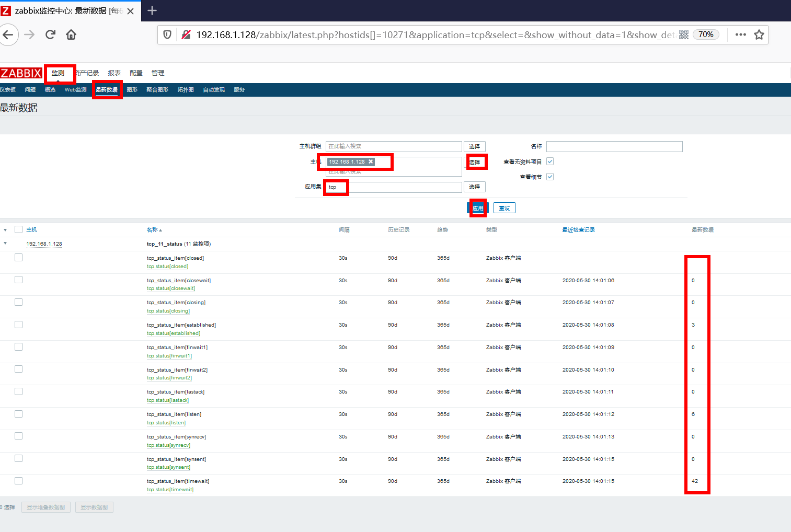Go to the 概览 submenu page
The height and width of the screenshot is (532, 791).
pyautogui.click(x=50, y=90)
